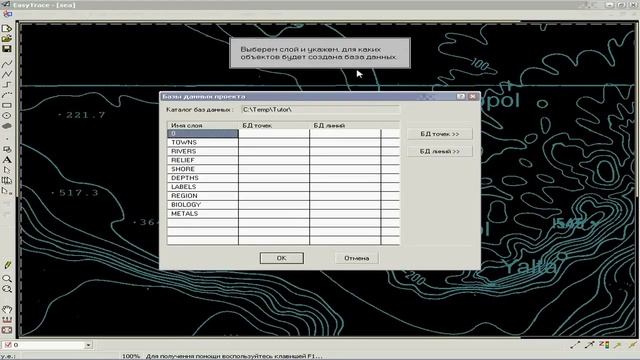Click the line-with-endpoints icon in status bar
The image size is (640, 360).
575,345
